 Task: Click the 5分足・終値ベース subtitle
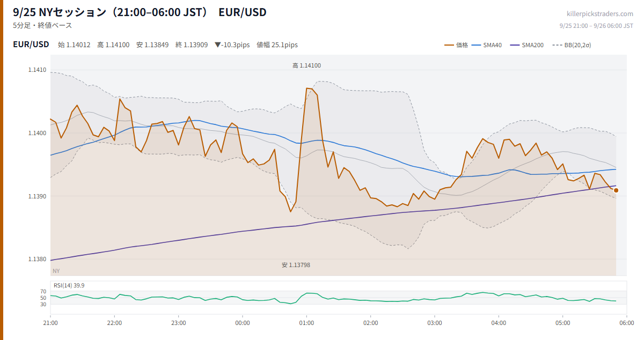pos(42,25)
